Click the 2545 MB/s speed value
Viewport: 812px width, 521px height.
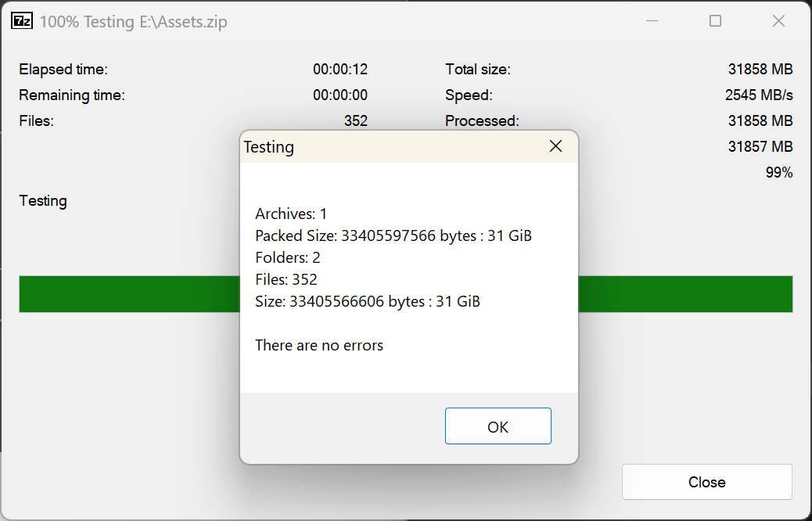(759, 95)
